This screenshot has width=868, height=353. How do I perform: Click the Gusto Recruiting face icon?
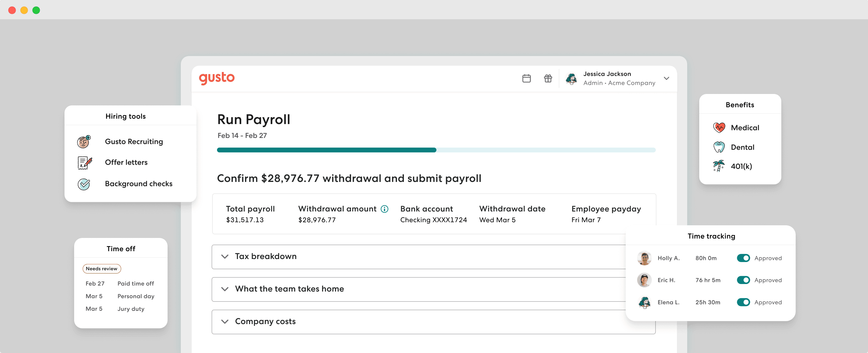[83, 142]
